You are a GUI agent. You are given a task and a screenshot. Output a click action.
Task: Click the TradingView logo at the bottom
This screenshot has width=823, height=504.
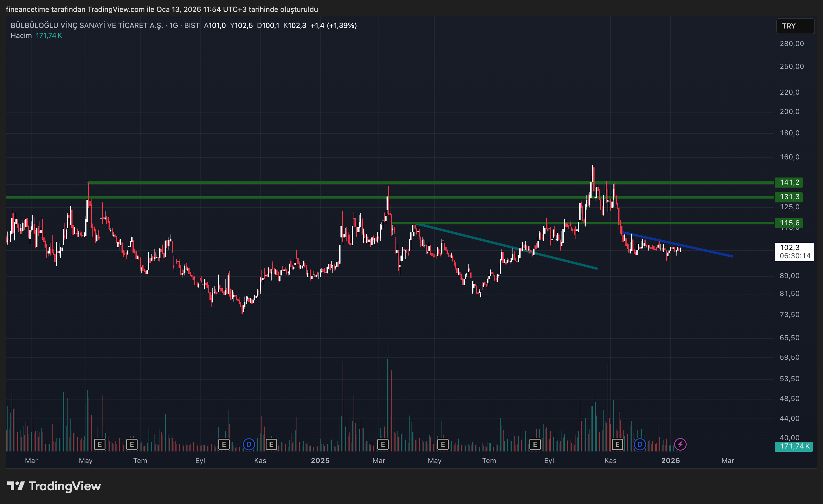(54, 486)
